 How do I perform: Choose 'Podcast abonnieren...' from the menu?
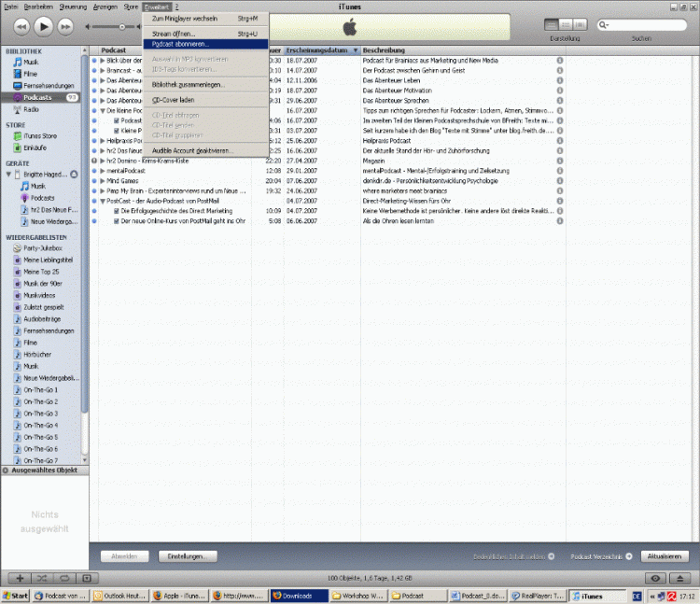pos(181,43)
